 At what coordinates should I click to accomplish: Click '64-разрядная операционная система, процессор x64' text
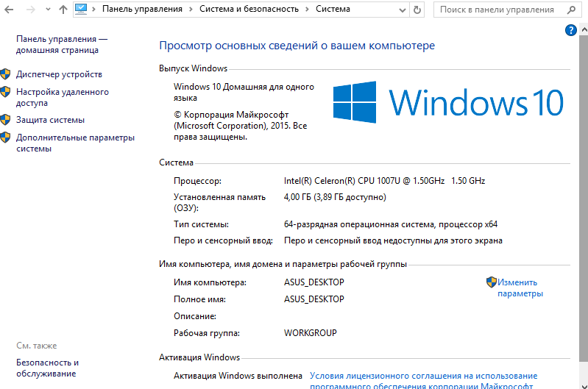(391, 224)
